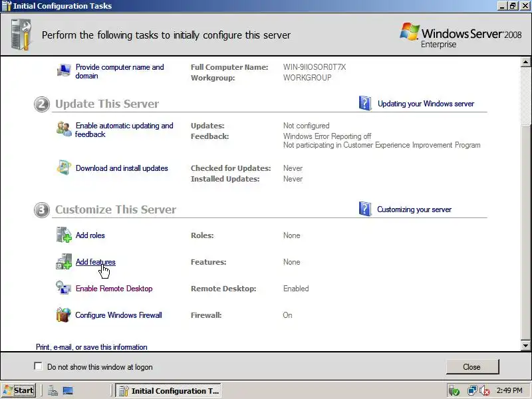Click the Configure Windows Firewall icon

point(63,315)
